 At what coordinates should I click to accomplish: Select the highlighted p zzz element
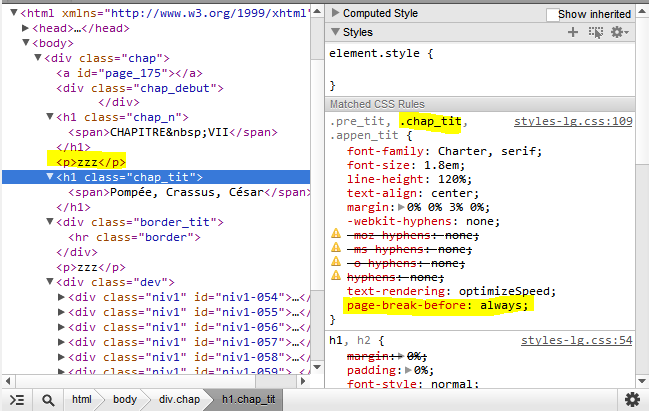[91, 162]
